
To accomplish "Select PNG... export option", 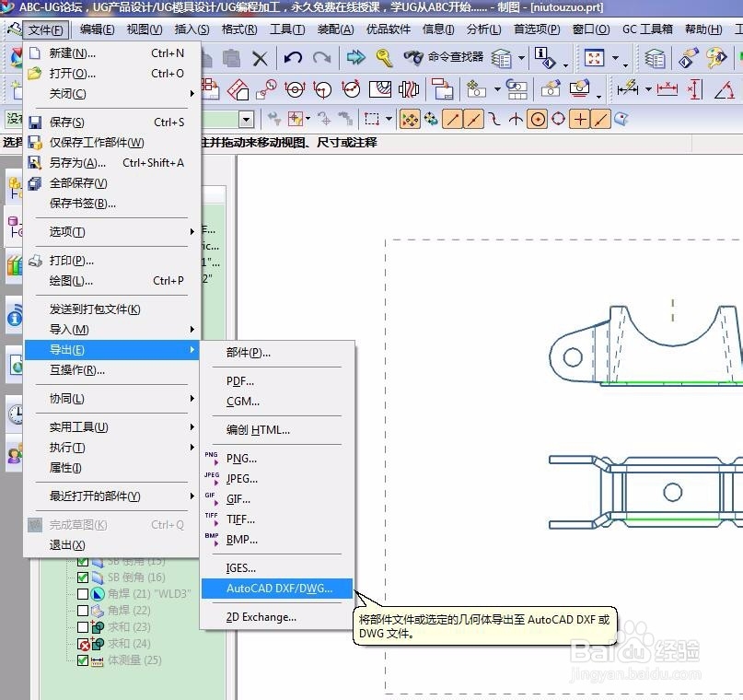I will pos(277,459).
